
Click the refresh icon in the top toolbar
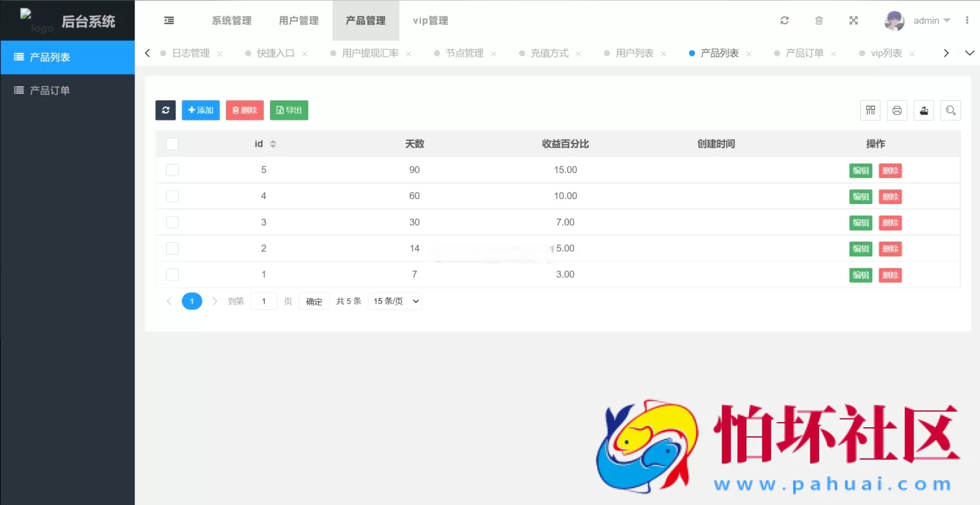click(784, 20)
